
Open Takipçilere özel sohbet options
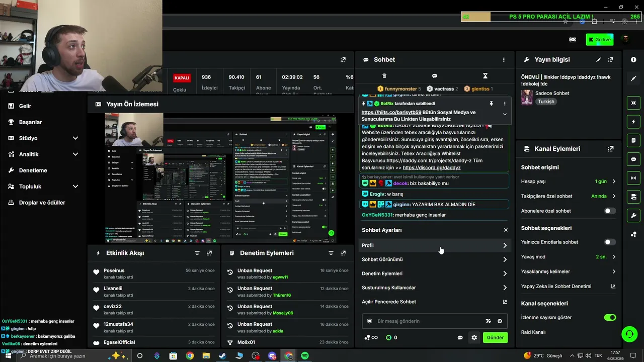pyautogui.click(x=569, y=196)
